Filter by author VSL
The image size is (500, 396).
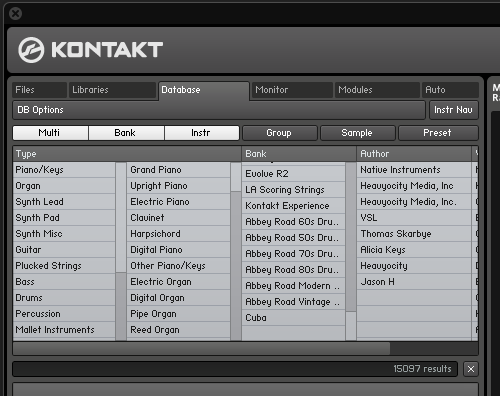click(x=414, y=218)
